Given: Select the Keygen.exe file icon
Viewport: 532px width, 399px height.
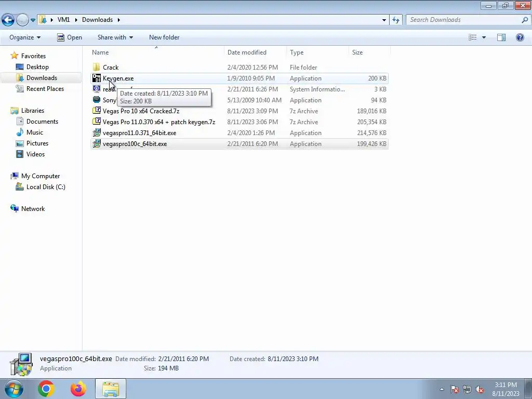Looking at the screenshot, I should [x=97, y=78].
